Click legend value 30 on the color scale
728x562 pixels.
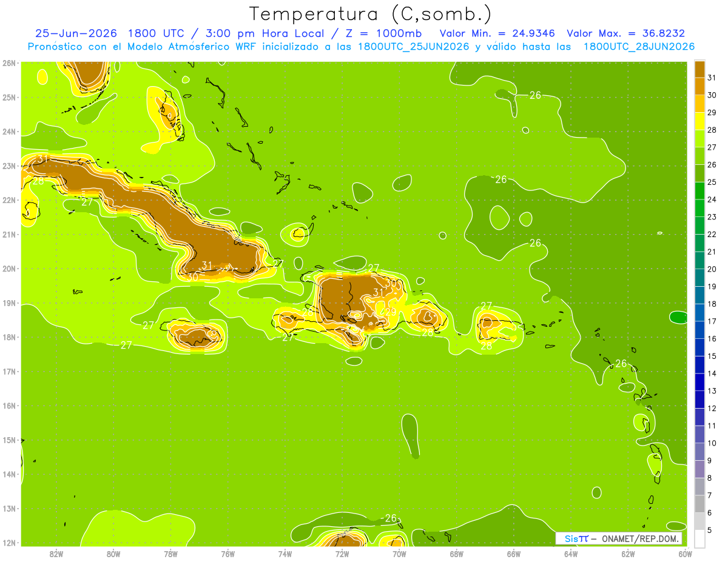[712, 95]
